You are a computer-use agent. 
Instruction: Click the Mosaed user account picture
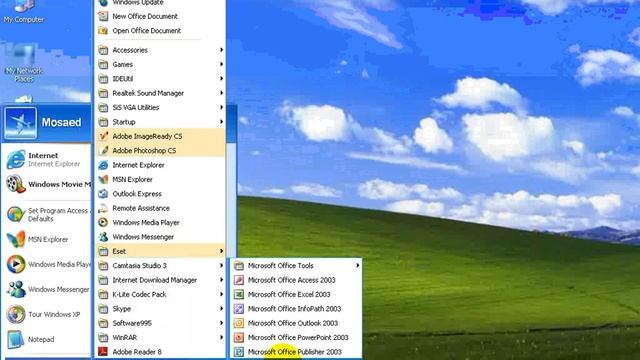[x=20, y=123]
